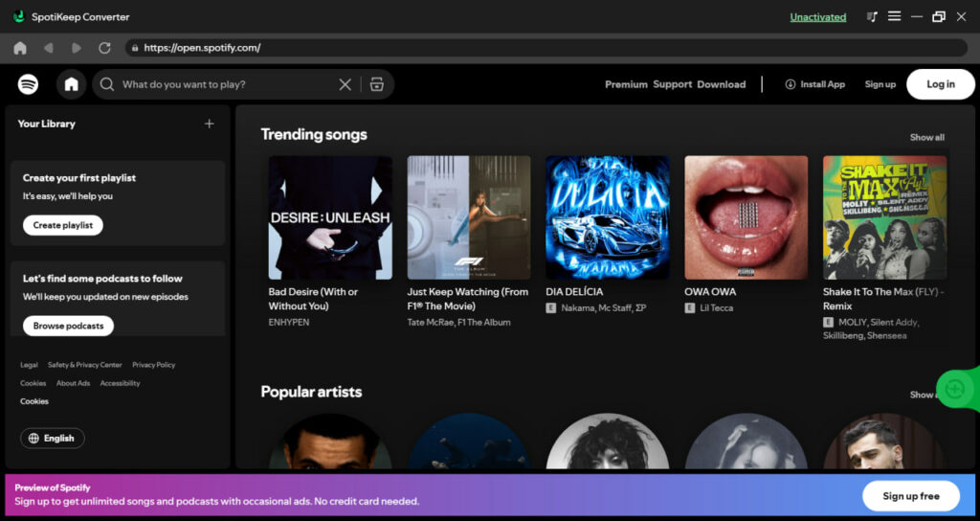Click the 'DIA DELÍCIA' song title
The width and height of the screenshot is (980, 521).
pyautogui.click(x=574, y=291)
